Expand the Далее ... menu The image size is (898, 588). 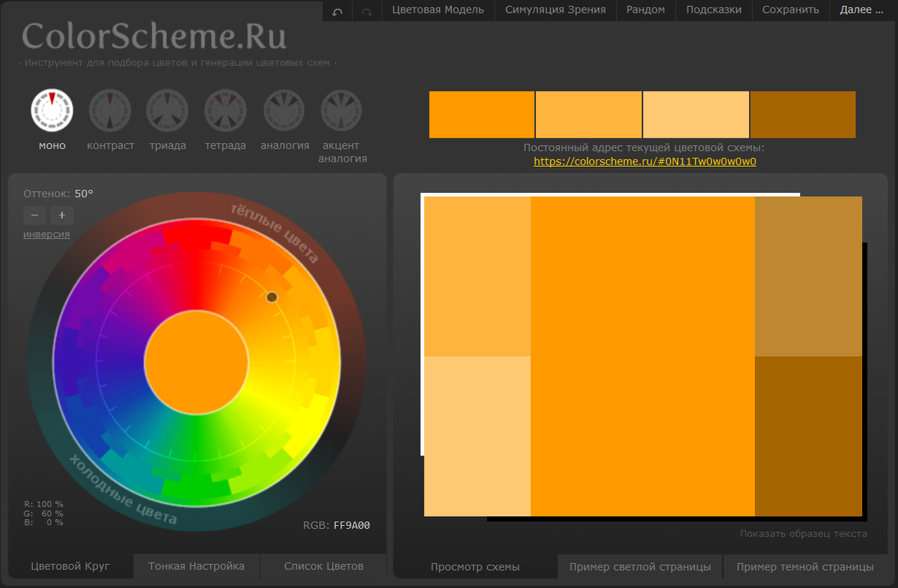(861, 10)
